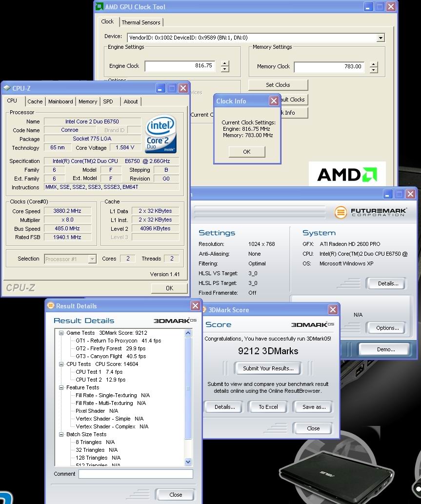This screenshot has width=421, height=504.
Task: Click the To Excel button
Action: pyautogui.click(x=268, y=407)
